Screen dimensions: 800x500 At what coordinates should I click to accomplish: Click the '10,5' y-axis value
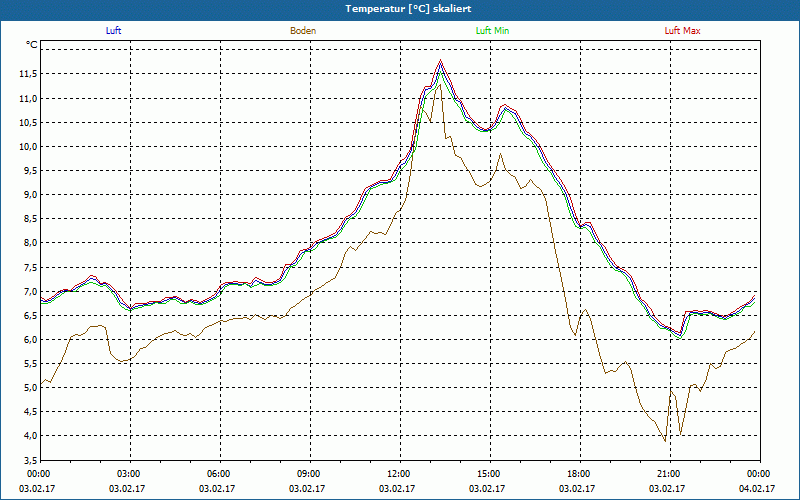28,122
